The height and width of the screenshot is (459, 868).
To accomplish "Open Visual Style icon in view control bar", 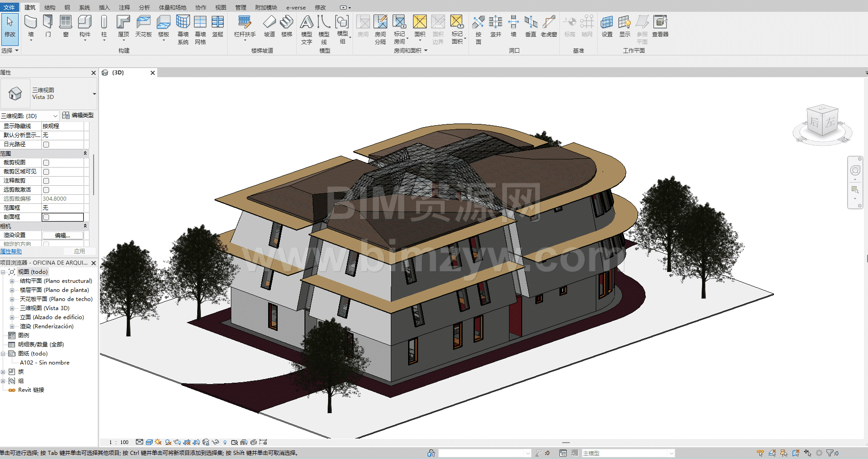I will click(x=149, y=442).
